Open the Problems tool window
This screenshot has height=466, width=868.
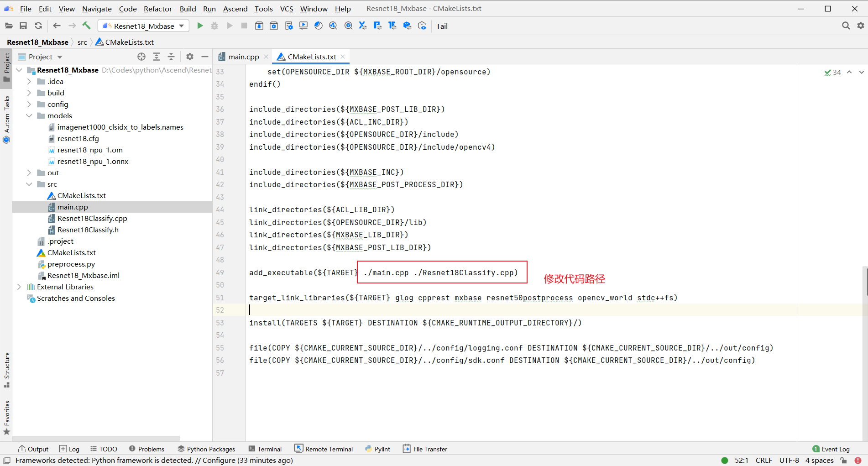(146, 449)
